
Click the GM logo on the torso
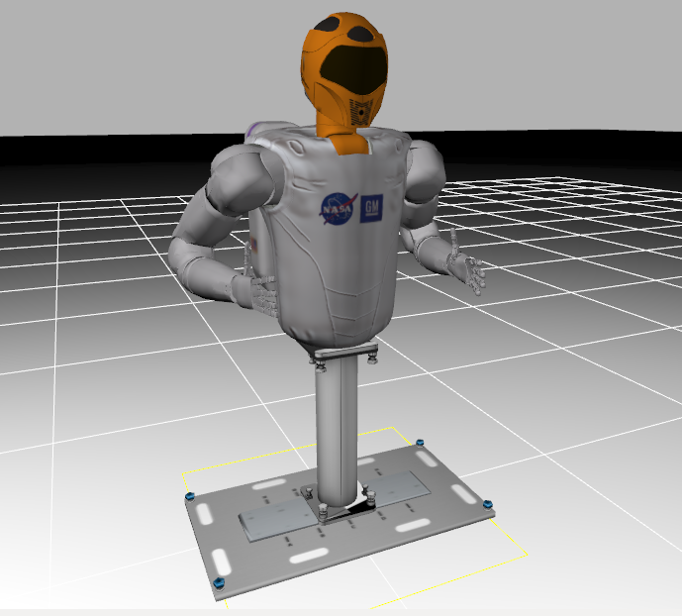pyautogui.click(x=373, y=206)
